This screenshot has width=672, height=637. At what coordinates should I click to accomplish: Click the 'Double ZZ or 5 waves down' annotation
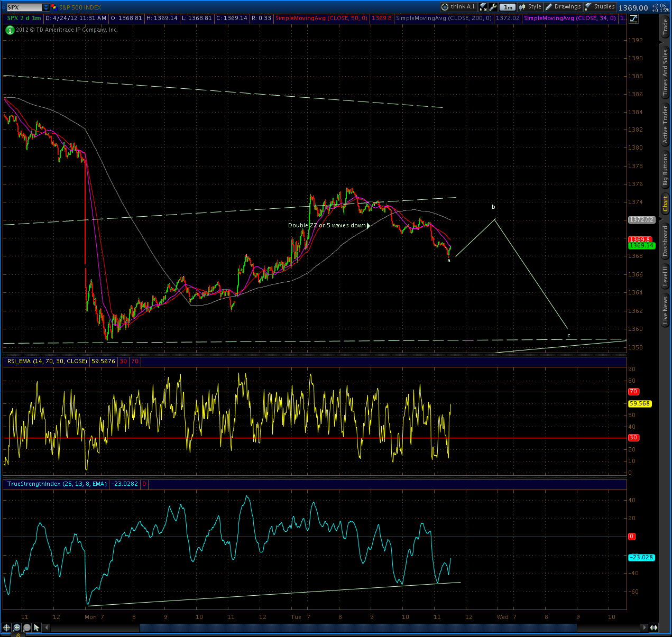(327, 225)
